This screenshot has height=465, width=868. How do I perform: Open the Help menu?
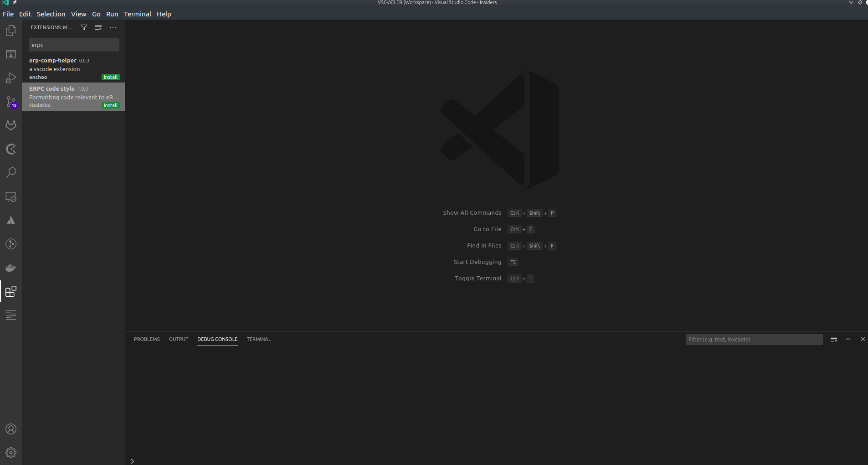pyautogui.click(x=164, y=14)
